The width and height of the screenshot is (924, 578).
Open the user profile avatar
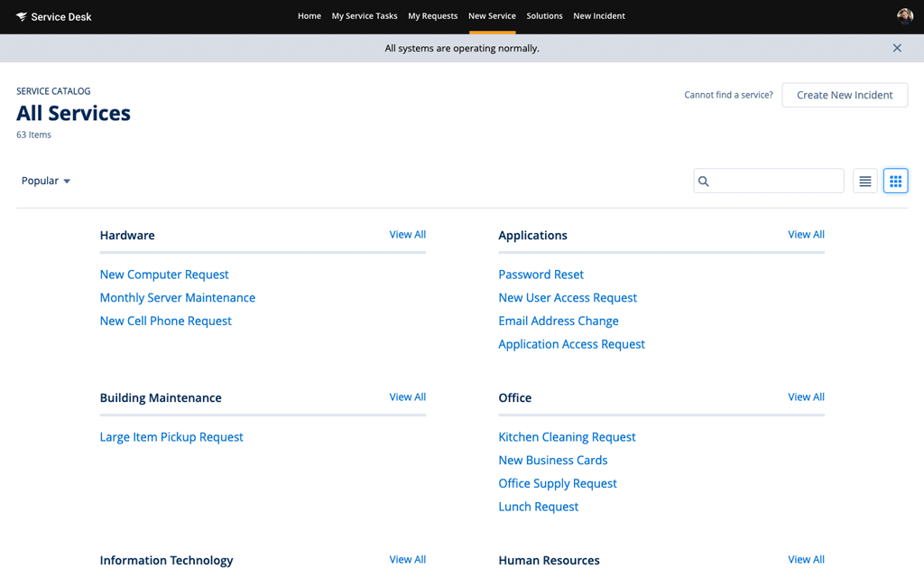coord(903,15)
